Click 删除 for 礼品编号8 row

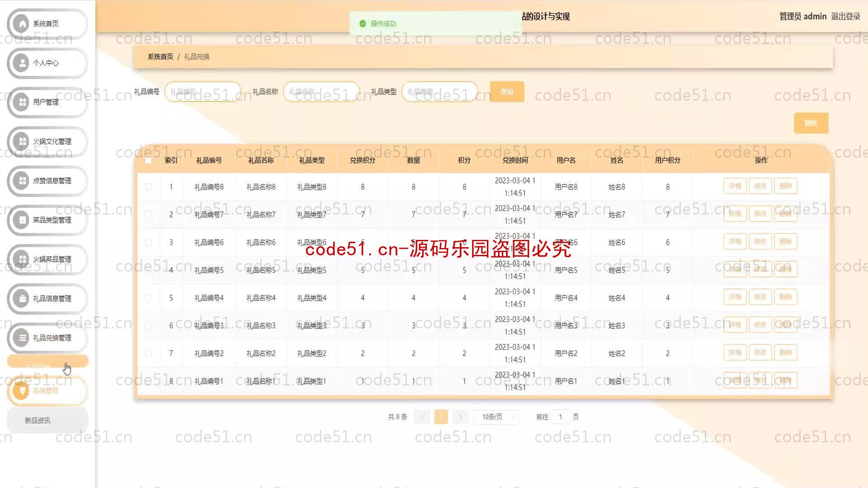[x=785, y=186]
